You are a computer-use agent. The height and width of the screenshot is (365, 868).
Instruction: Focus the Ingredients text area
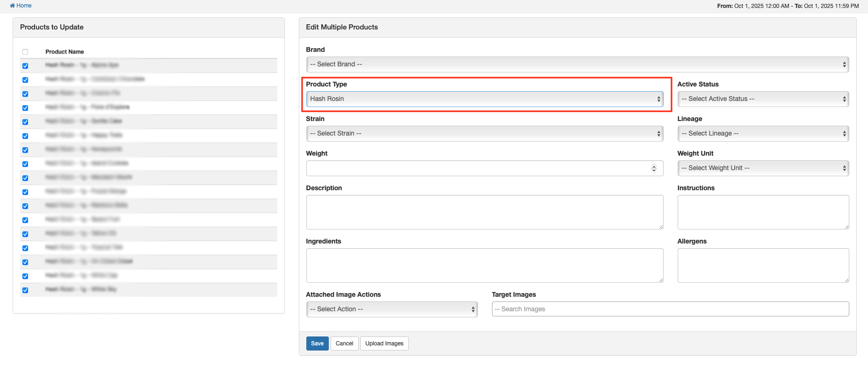tap(485, 265)
